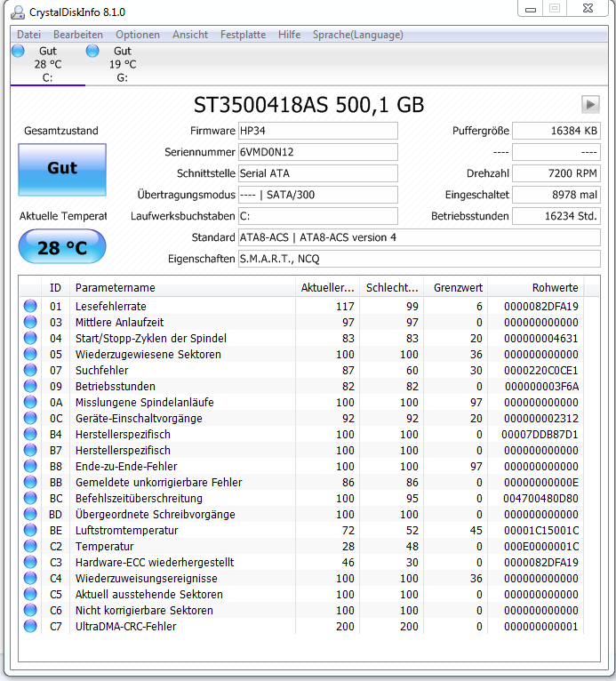The image size is (616, 681).
Task: Click status icon of Luftstromtemperatur row
Action: click(x=30, y=530)
